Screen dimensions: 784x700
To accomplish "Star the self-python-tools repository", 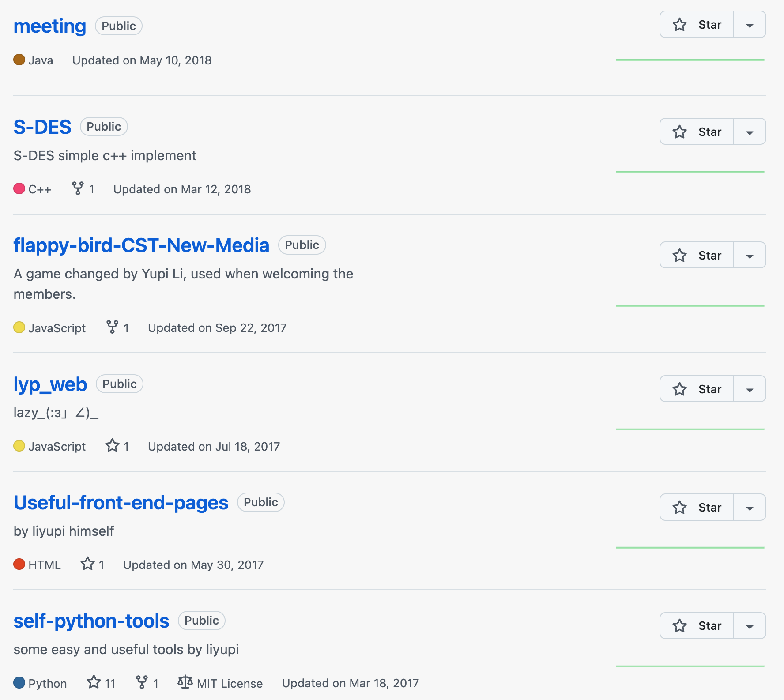I will pos(697,626).
